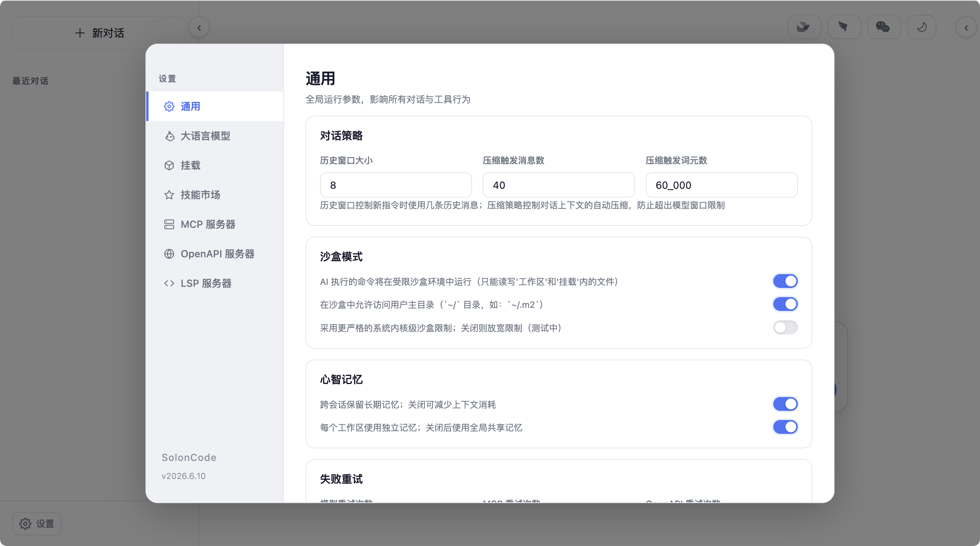This screenshot has height=546, width=980.
Task: Click the cube icon beside 挂载
Action: point(169,165)
